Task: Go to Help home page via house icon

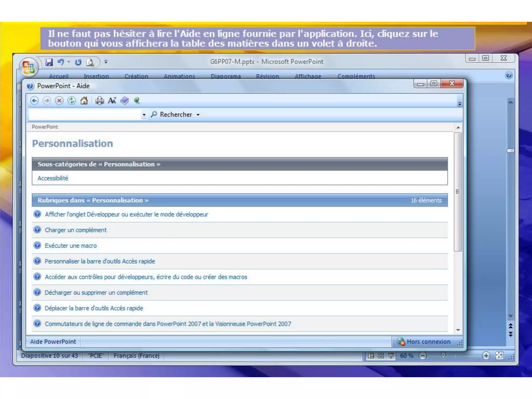Action: (84, 101)
